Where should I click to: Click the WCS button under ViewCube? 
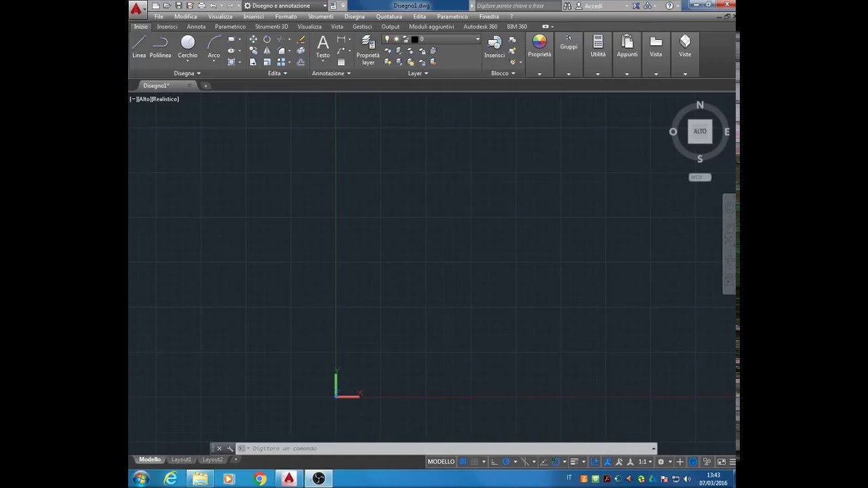pos(700,177)
